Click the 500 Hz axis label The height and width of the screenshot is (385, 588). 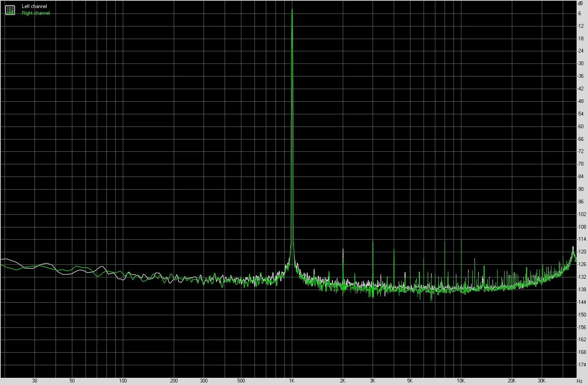[x=241, y=381]
